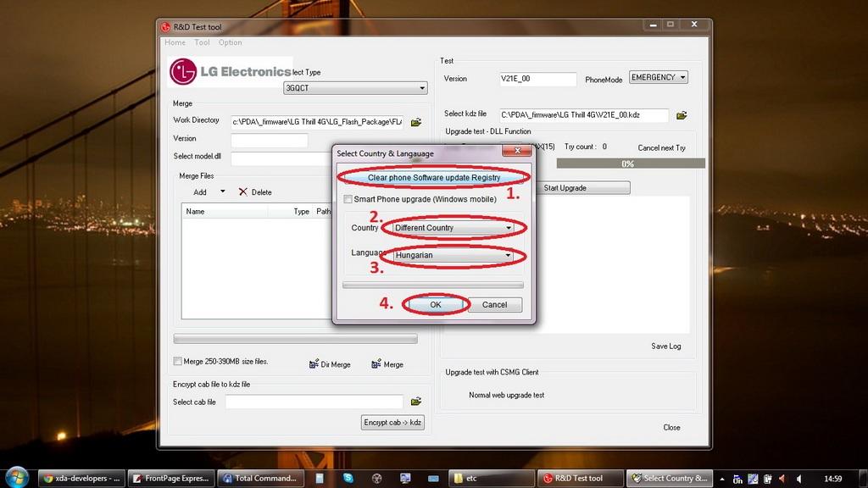Open the Country dropdown
This screenshot has width=868, height=488.
tap(453, 227)
